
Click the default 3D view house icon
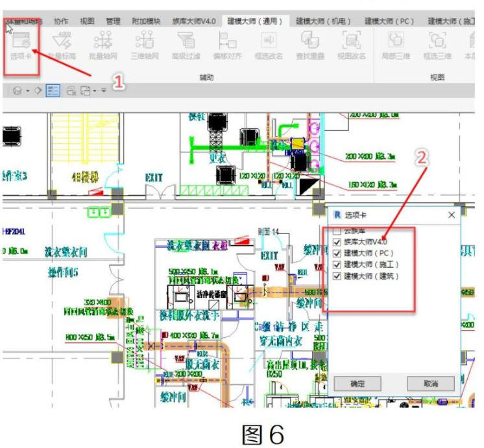coord(18,91)
